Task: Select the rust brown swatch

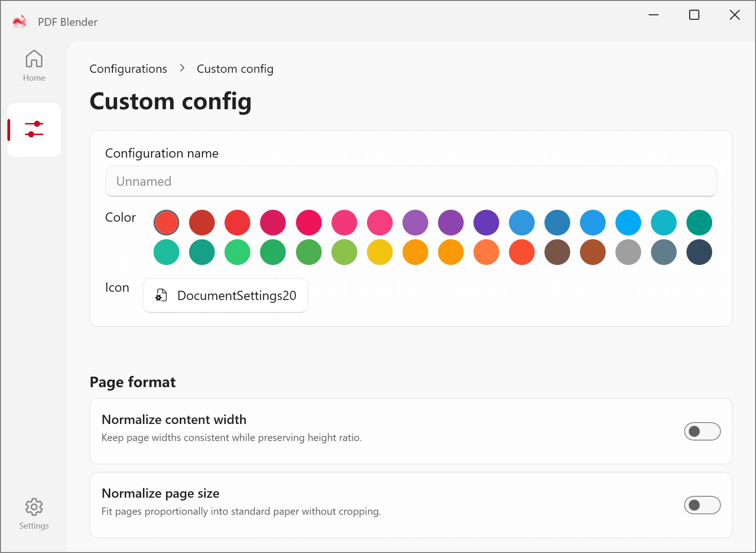Action: coord(593,252)
